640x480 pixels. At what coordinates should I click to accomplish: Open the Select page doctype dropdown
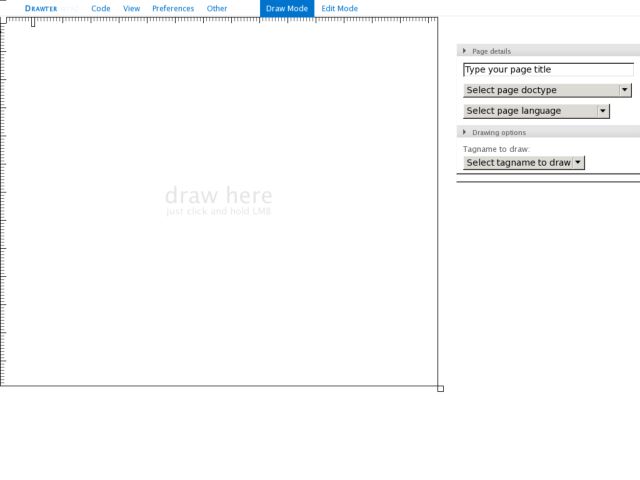pos(547,90)
